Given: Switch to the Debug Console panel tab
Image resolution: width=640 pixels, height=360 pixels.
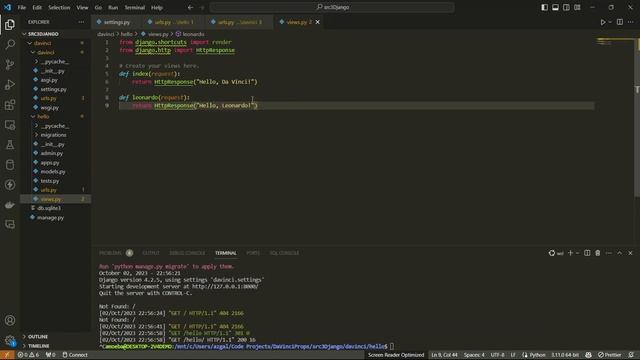Looking at the screenshot, I should 187,253.
